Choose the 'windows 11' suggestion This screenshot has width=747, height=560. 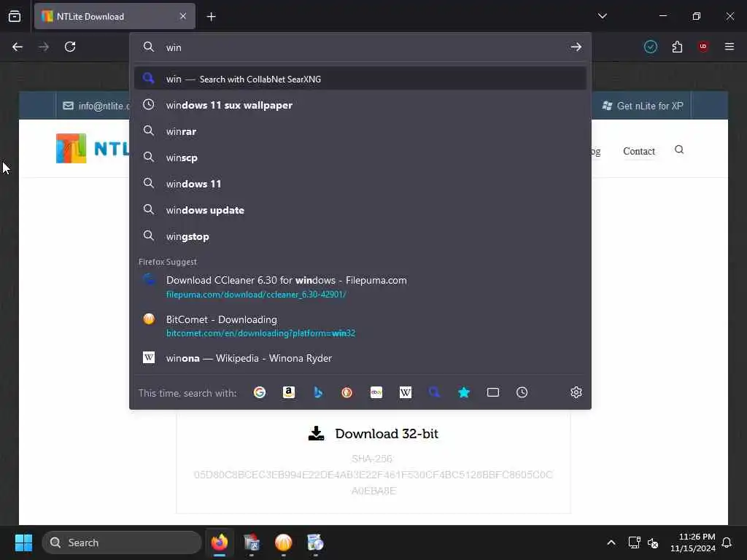point(360,184)
